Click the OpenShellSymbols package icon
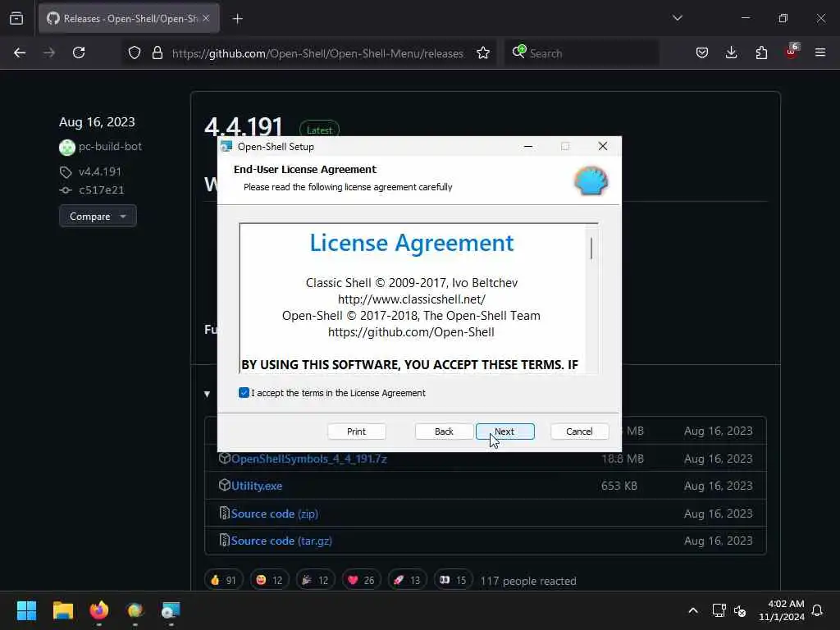The height and width of the screenshot is (630, 840). [225, 458]
